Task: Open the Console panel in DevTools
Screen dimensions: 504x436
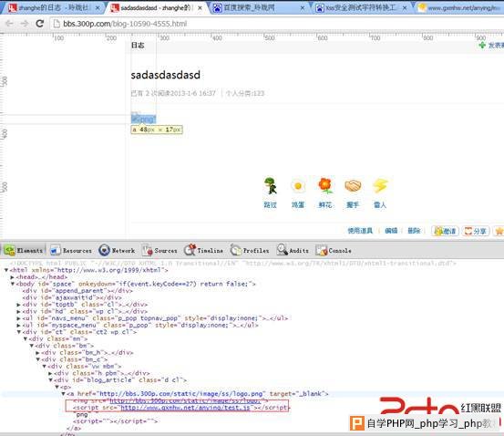Action: (334, 250)
